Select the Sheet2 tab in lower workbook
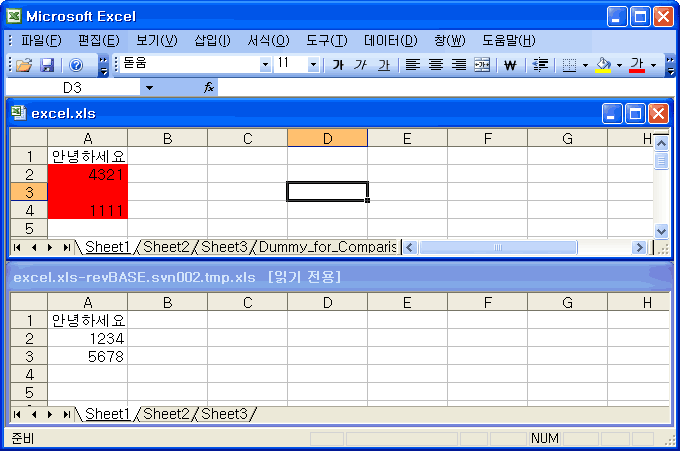 point(166,413)
